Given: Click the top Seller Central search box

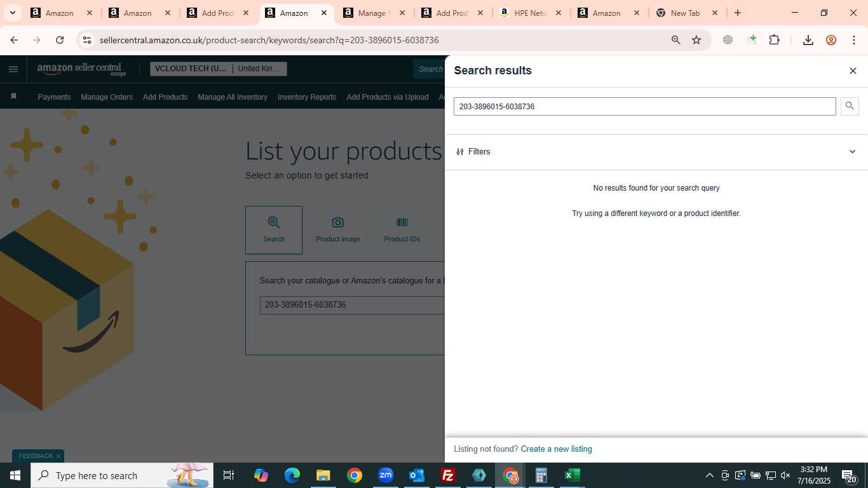Looking at the screenshot, I should click(x=430, y=69).
